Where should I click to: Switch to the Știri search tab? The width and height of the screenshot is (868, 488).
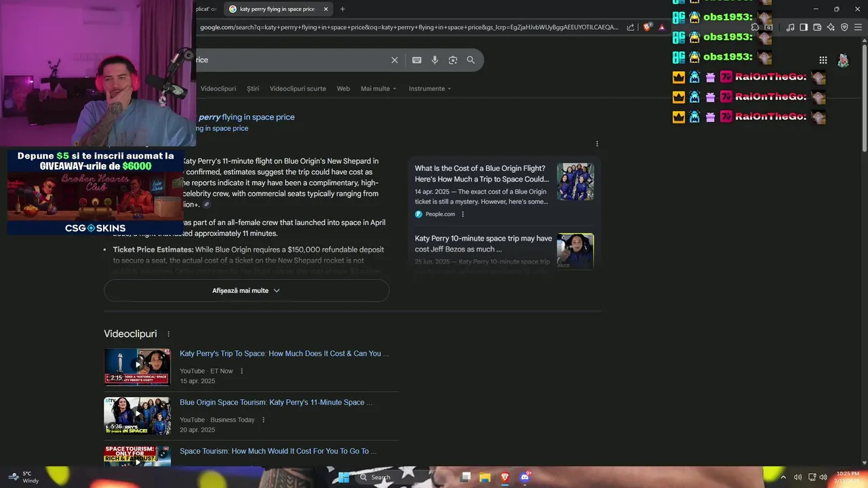[253, 89]
